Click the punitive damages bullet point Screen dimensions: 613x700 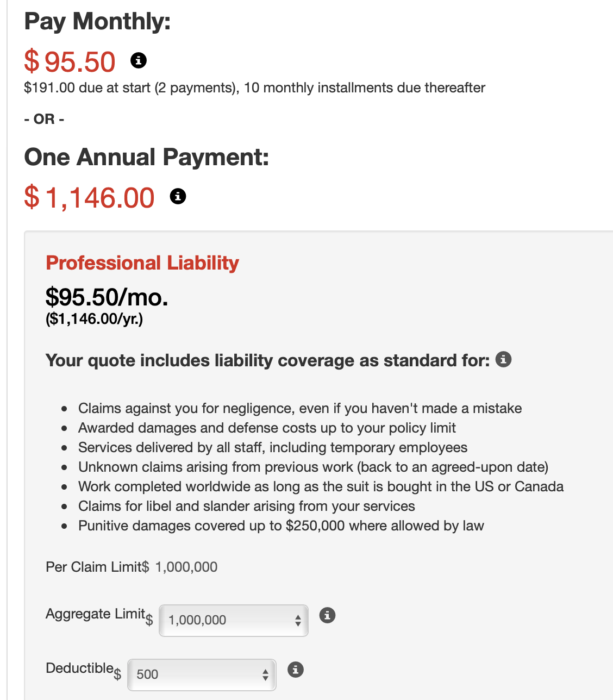pyautogui.click(x=281, y=526)
